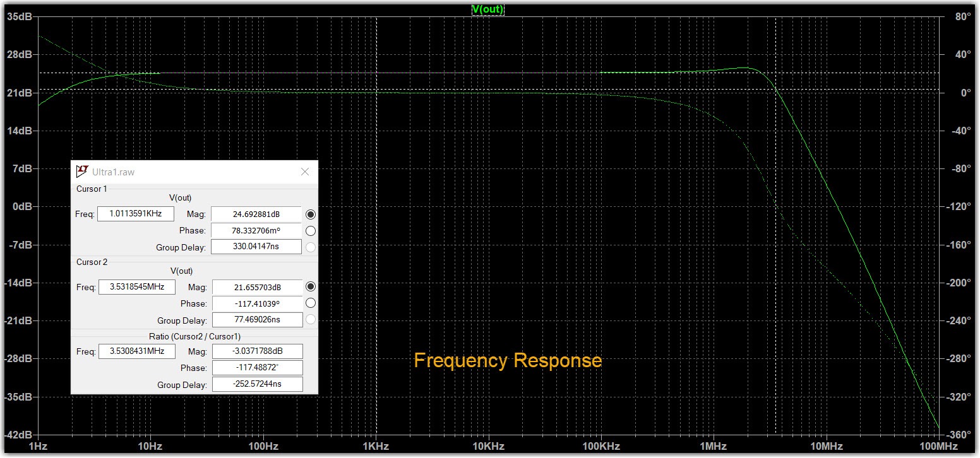980x458 pixels.
Task: Click the 7dB label on the left axis
Action: (22, 169)
